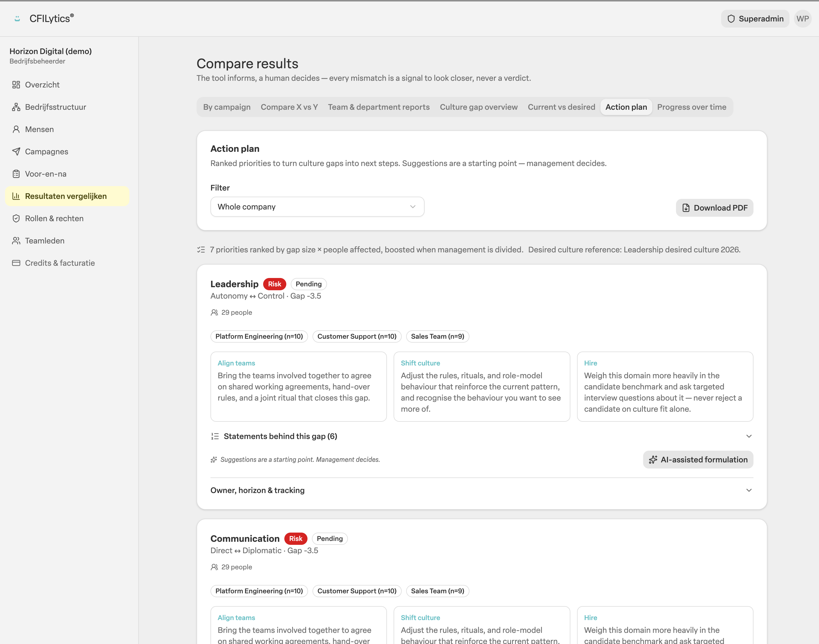Screen dimensions: 819x644
Task: Click the Leadership Align teams suggestion card
Action: (x=298, y=386)
